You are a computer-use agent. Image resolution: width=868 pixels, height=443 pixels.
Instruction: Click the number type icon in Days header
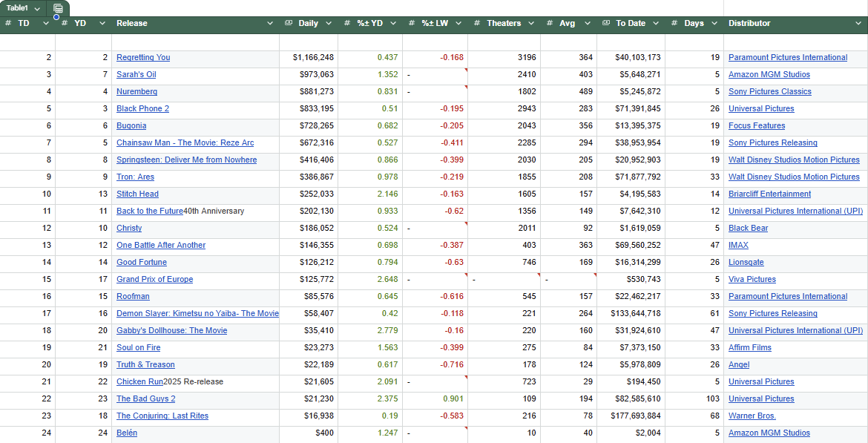pyautogui.click(x=674, y=24)
